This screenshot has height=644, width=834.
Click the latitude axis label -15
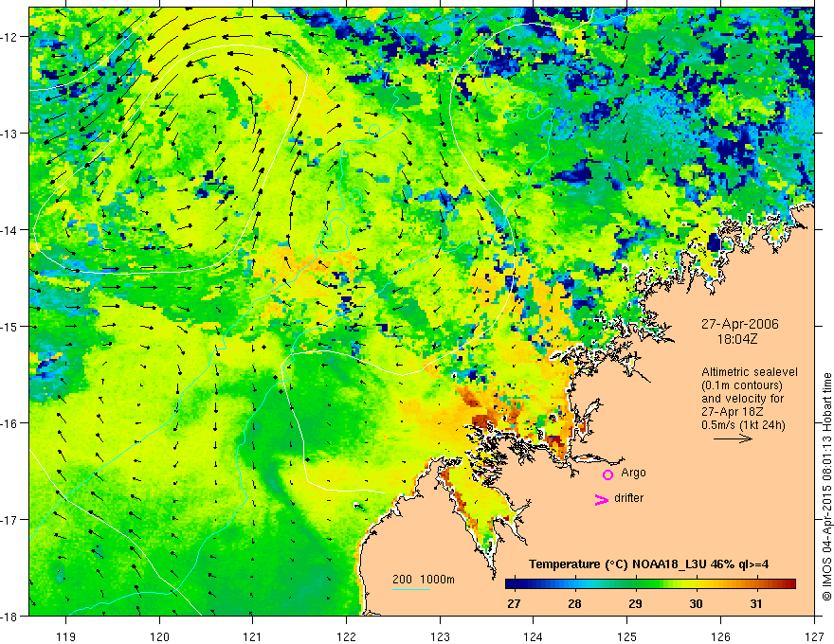9,327
